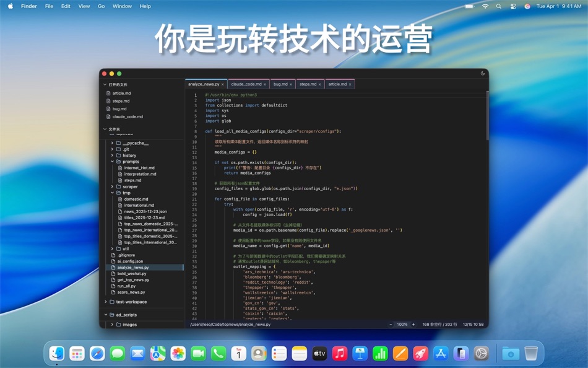Expand the images folder

pos(112,325)
